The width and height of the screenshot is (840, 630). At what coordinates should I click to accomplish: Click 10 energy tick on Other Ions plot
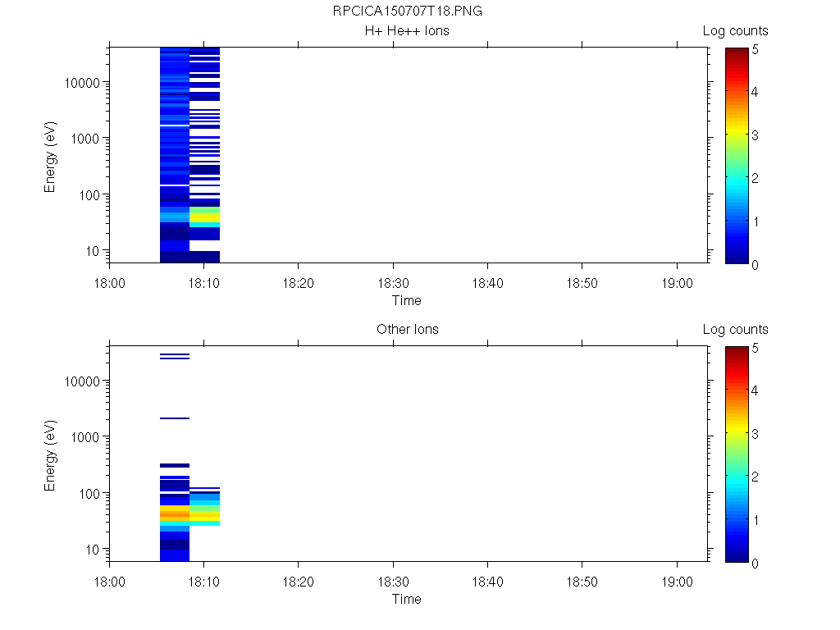pos(94,549)
